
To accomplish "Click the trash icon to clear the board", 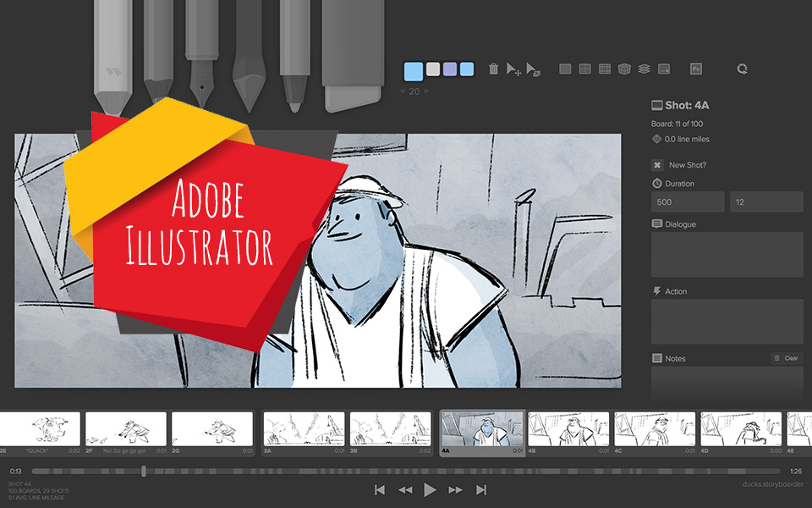I will [493, 69].
